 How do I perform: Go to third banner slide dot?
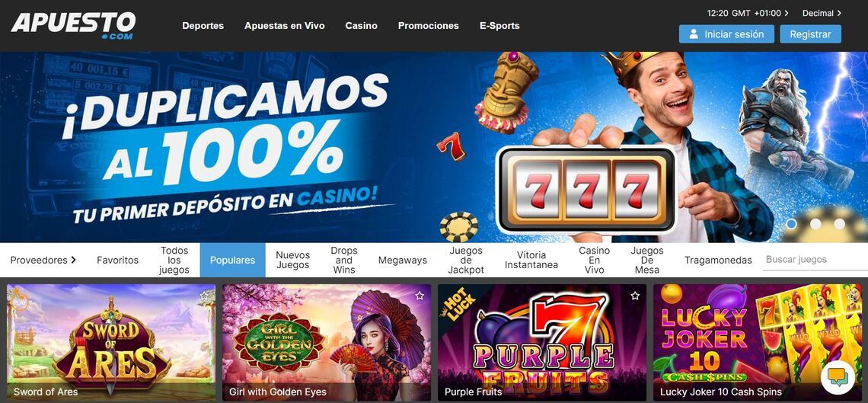click(x=840, y=224)
